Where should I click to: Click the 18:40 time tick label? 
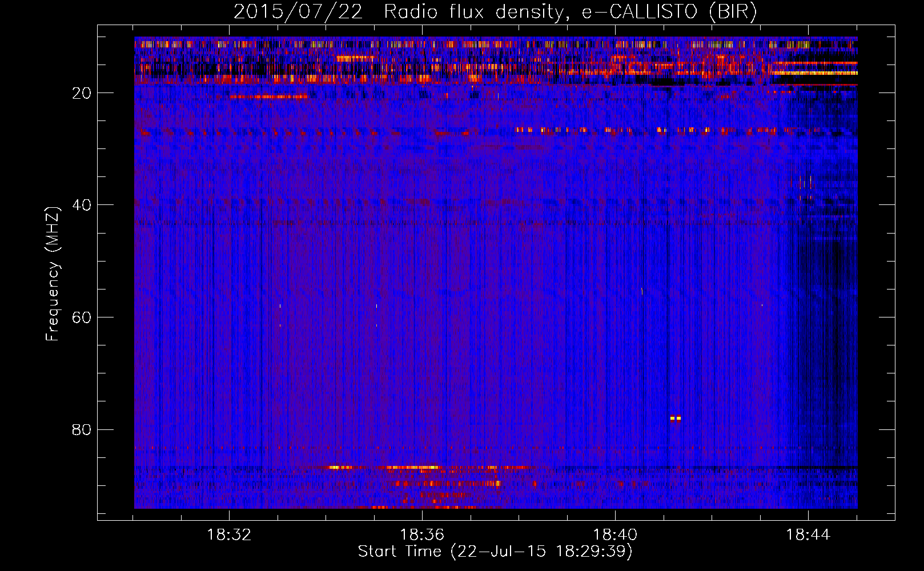point(615,535)
